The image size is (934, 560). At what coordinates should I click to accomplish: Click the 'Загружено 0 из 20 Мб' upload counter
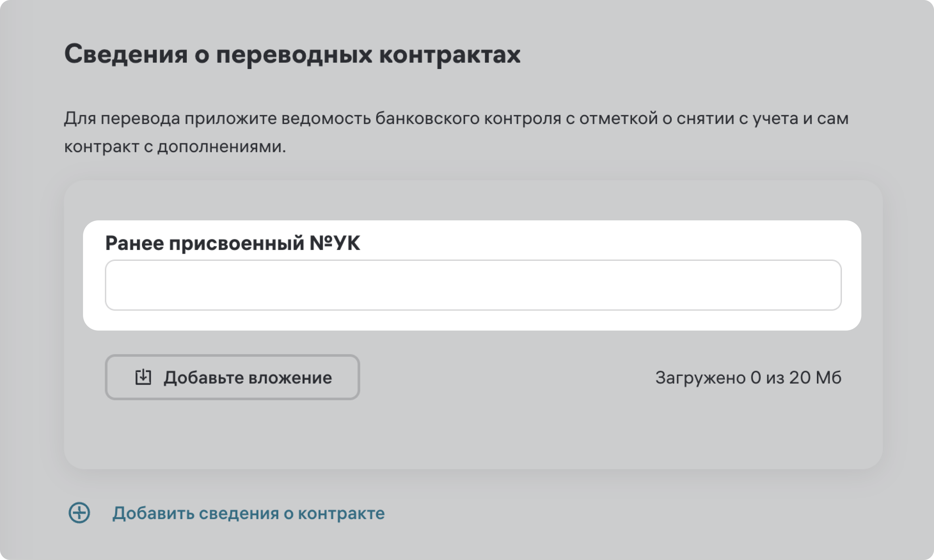(x=748, y=378)
